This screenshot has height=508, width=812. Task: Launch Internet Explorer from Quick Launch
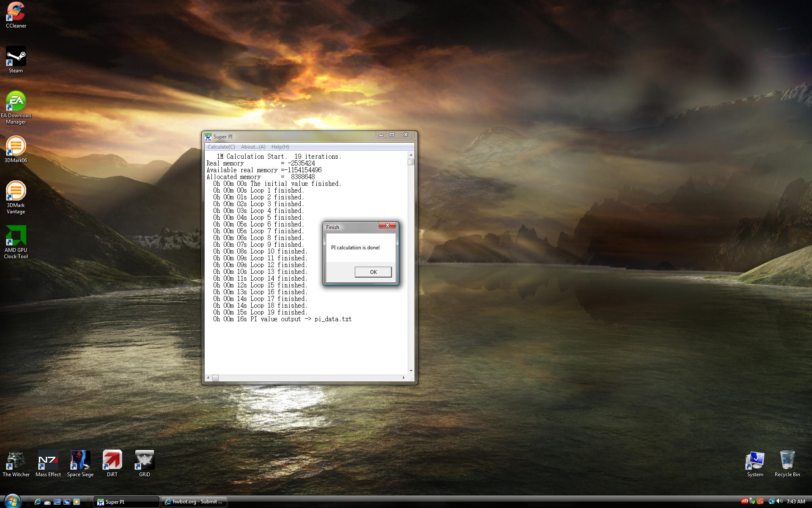[x=38, y=502]
